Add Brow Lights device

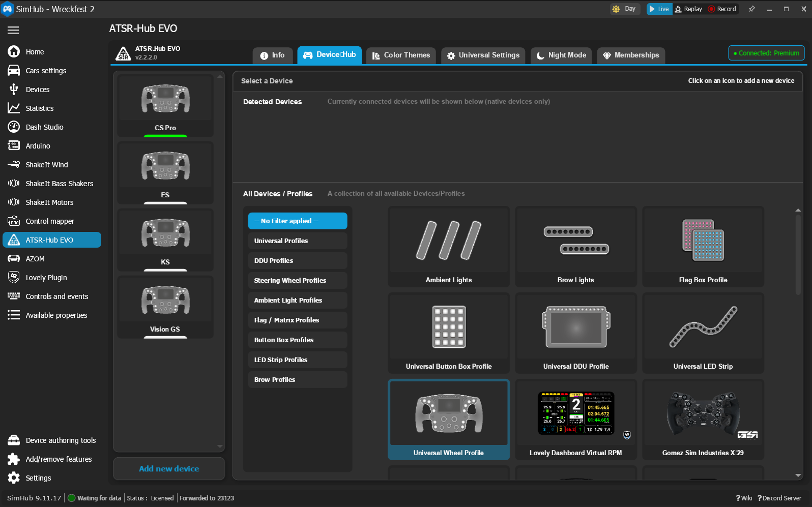576,247
